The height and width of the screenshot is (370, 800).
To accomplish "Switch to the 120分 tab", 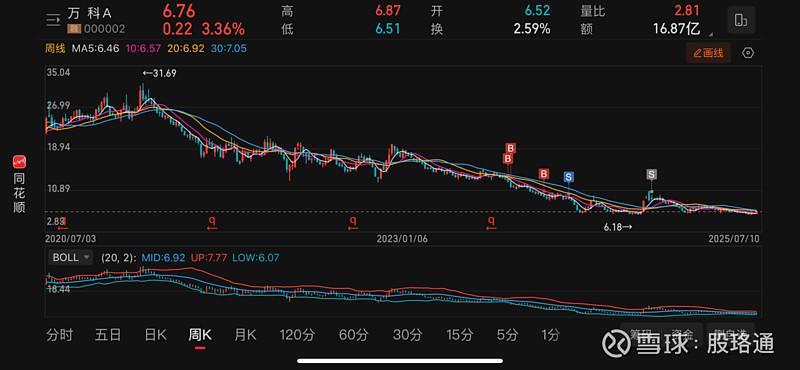I will pos(297,335).
